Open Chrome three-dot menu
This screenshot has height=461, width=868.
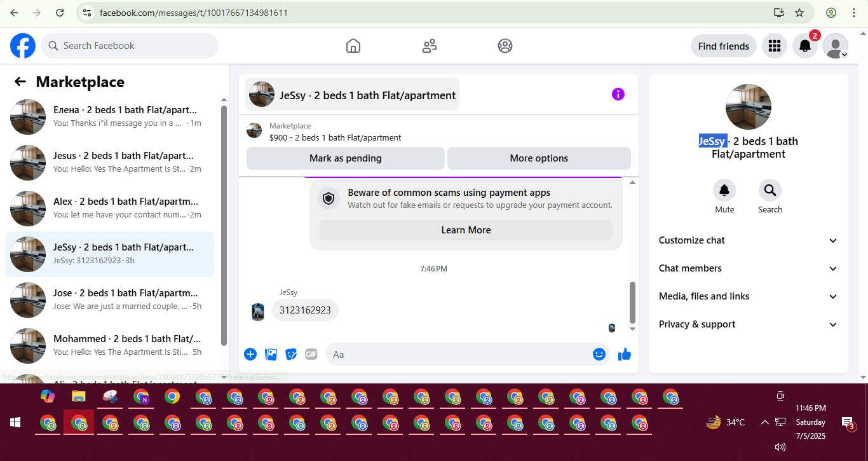point(855,13)
